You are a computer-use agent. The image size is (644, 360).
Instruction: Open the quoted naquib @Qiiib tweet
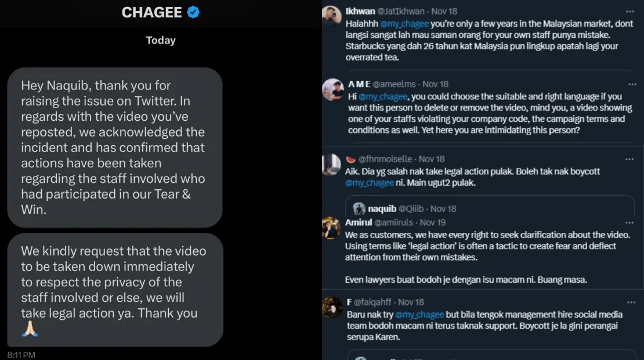489,207
